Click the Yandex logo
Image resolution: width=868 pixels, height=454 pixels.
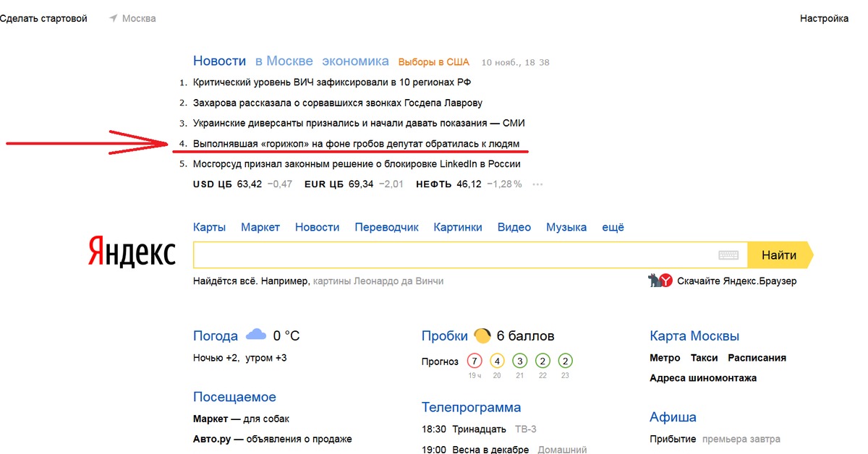tap(130, 253)
